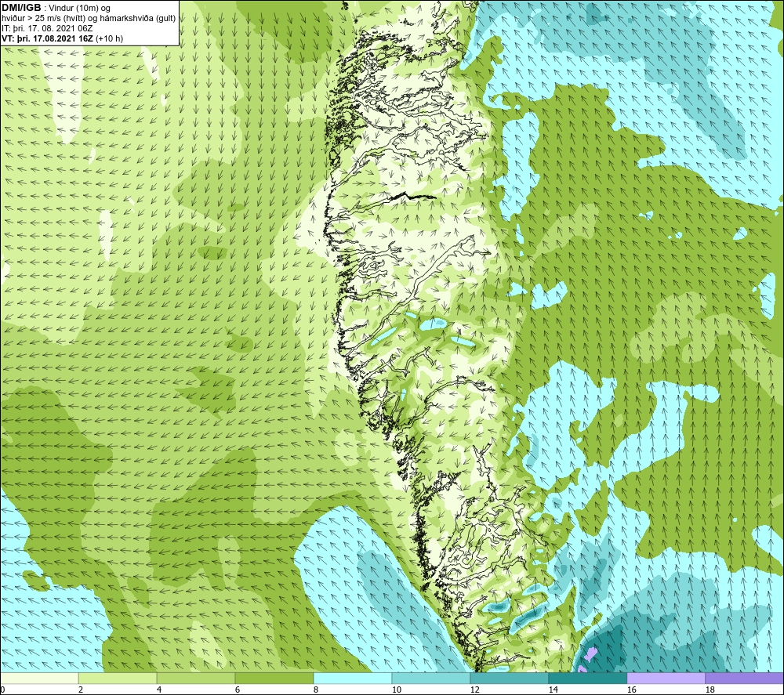Click the 16–18 m/s light purple legend swatch

(666, 678)
